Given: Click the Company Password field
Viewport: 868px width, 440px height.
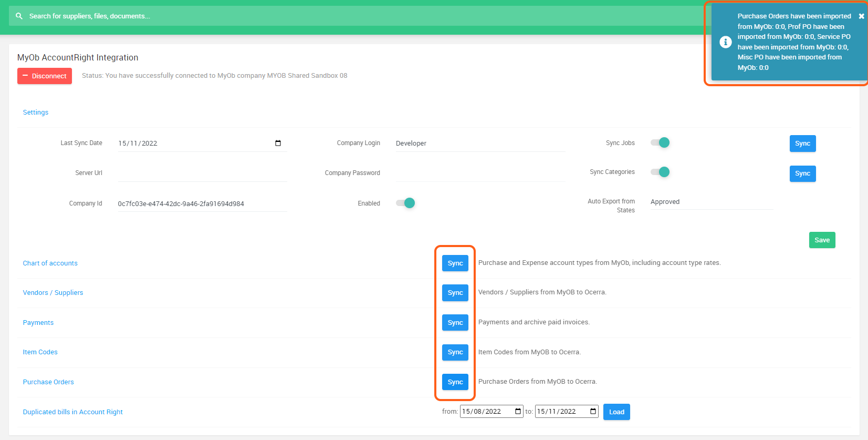Looking at the screenshot, I should click(x=480, y=173).
